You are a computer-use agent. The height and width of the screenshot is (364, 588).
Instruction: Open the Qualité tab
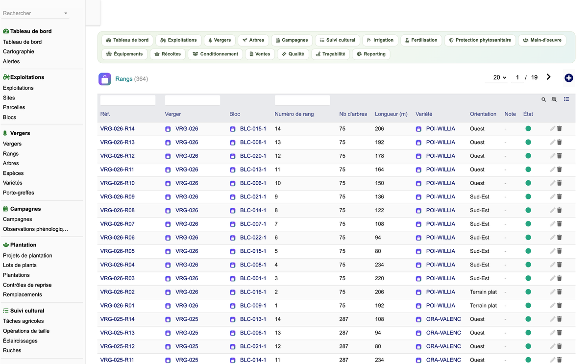coord(293,54)
